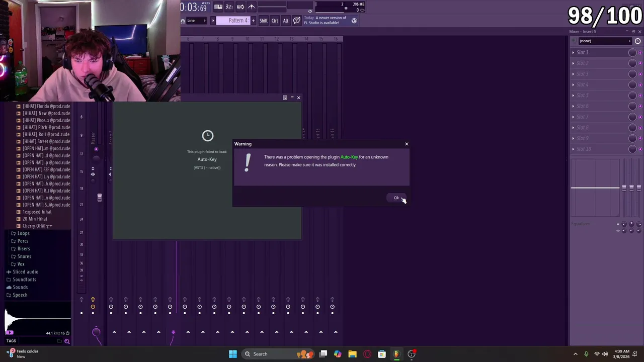644x362 pixels.
Task: Toggle the Slot 9 enable LED
Action: (x=640, y=138)
